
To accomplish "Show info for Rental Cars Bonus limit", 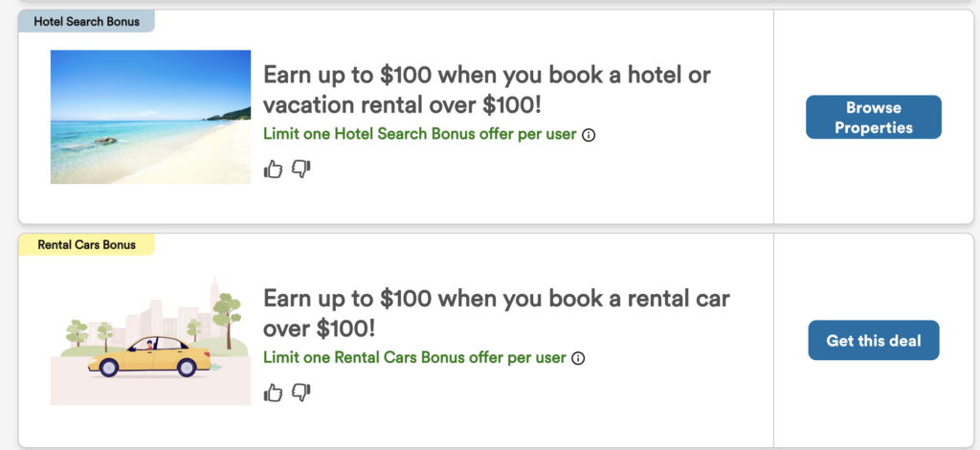I will (578, 359).
